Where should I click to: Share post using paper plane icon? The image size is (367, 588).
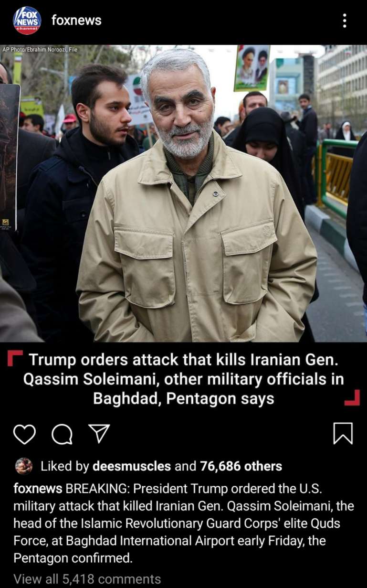click(99, 433)
